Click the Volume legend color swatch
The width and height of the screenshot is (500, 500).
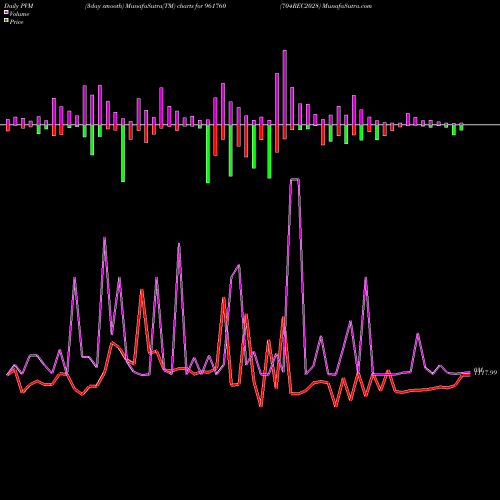[x=6, y=12]
